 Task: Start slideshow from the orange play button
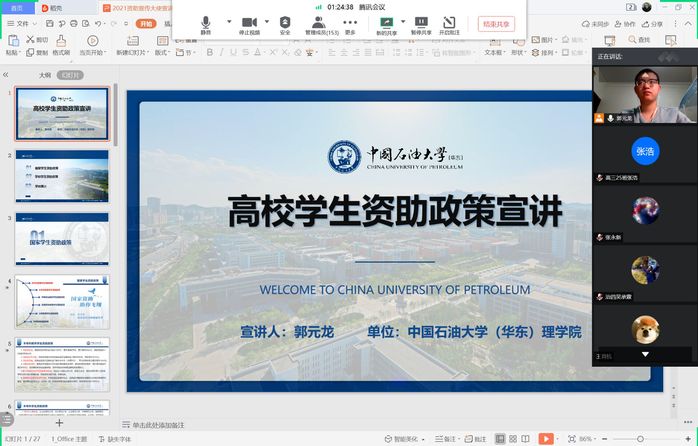tap(545, 438)
